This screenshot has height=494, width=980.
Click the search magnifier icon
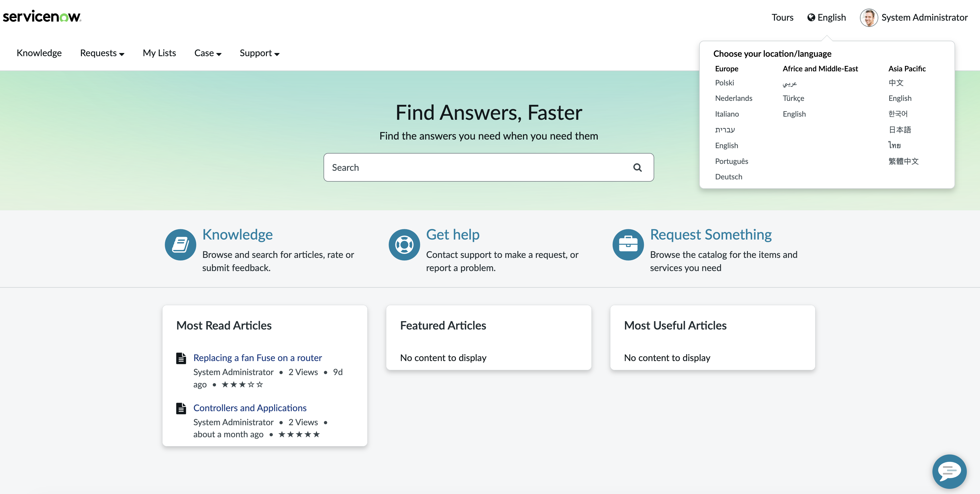(638, 167)
